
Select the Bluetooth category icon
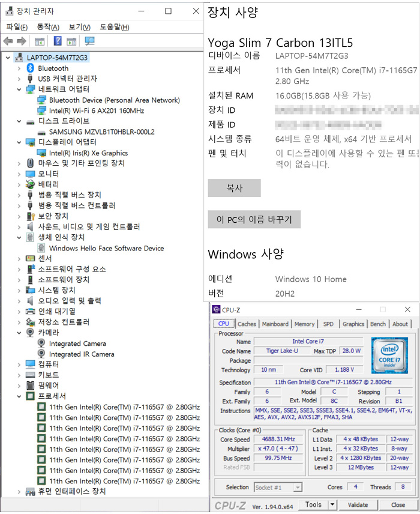(x=30, y=68)
